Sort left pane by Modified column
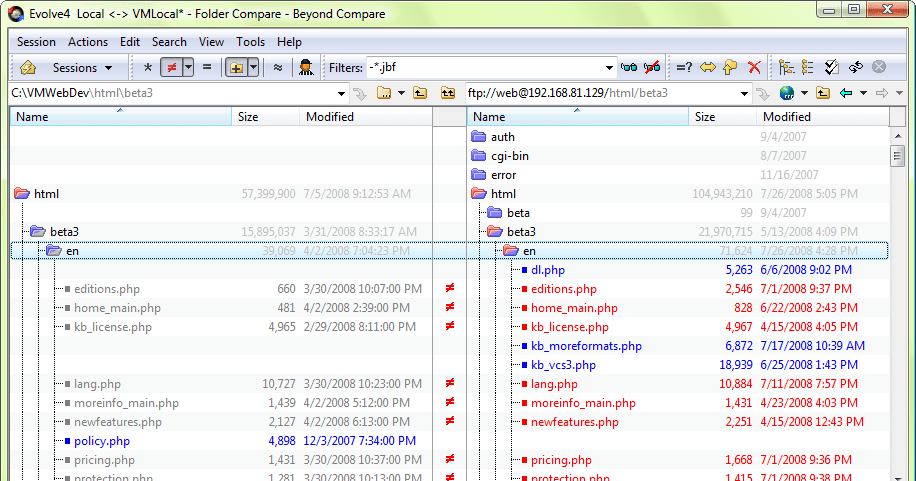 tap(366, 117)
